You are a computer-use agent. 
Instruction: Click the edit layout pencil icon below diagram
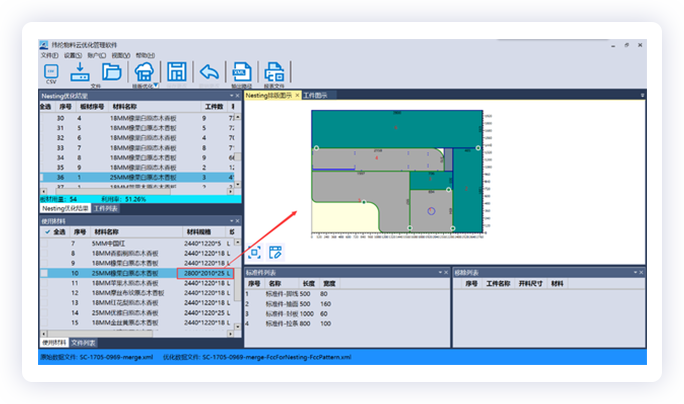pyautogui.click(x=275, y=252)
